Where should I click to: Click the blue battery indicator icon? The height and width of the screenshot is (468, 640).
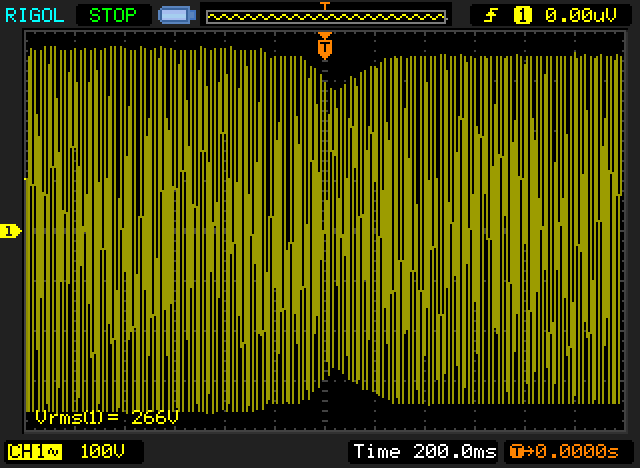pyautogui.click(x=177, y=15)
